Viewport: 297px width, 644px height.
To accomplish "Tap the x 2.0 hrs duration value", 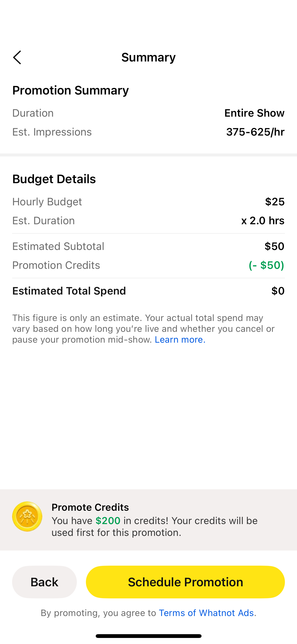I will [x=263, y=221].
